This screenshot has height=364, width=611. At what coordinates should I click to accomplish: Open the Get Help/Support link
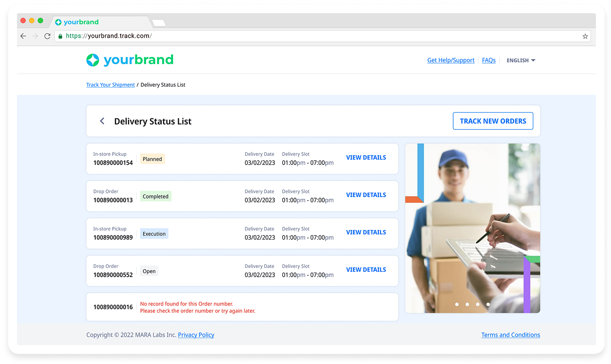[x=451, y=60]
